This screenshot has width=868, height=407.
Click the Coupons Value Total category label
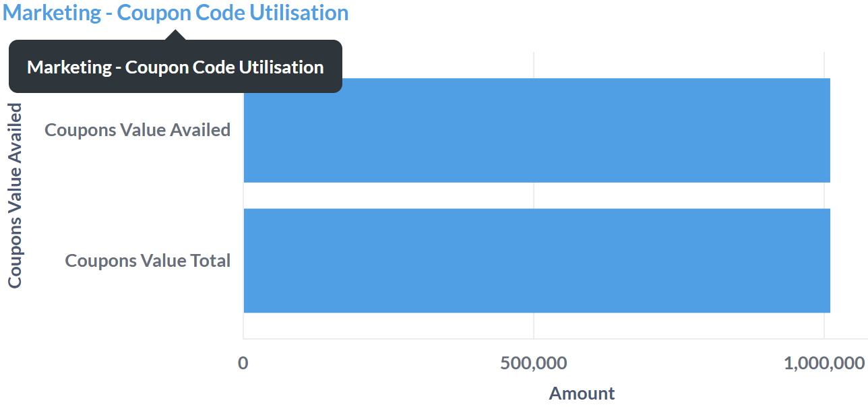click(x=148, y=261)
